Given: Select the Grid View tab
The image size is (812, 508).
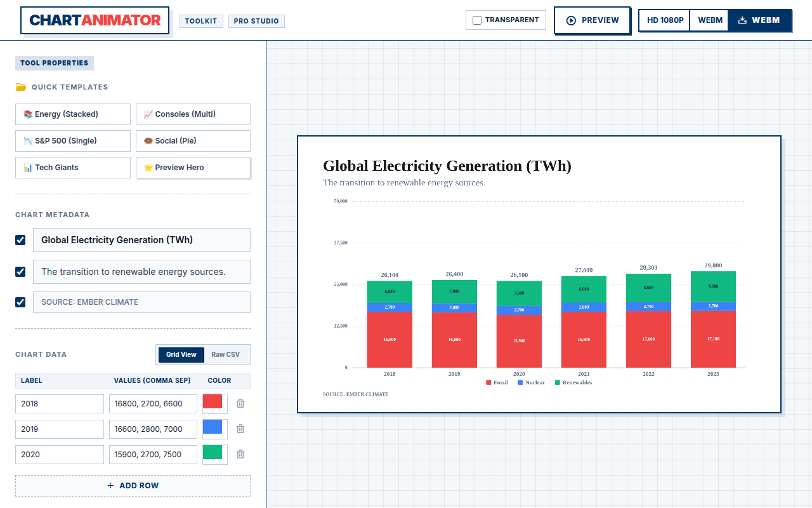Looking at the screenshot, I should click(x=181, y=354).
